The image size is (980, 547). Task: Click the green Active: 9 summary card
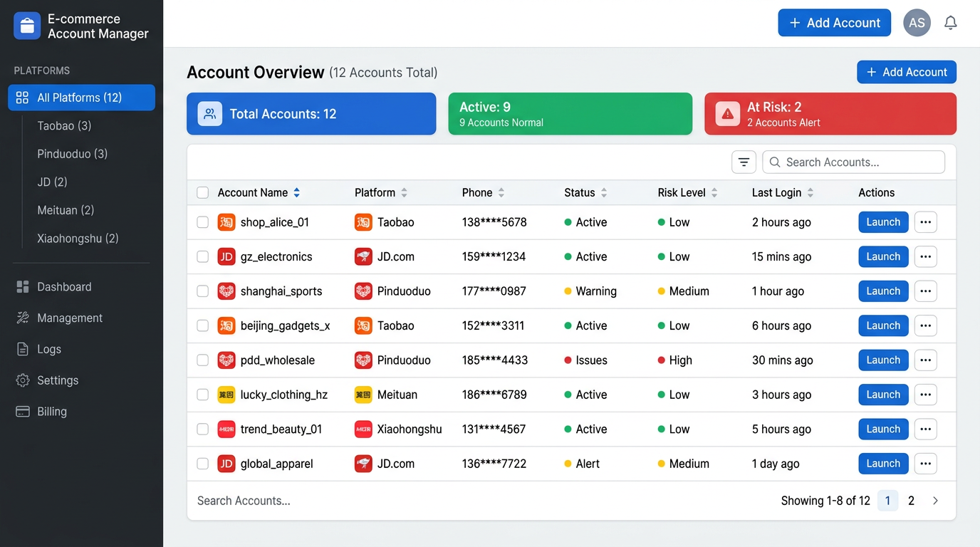point(570,114)
